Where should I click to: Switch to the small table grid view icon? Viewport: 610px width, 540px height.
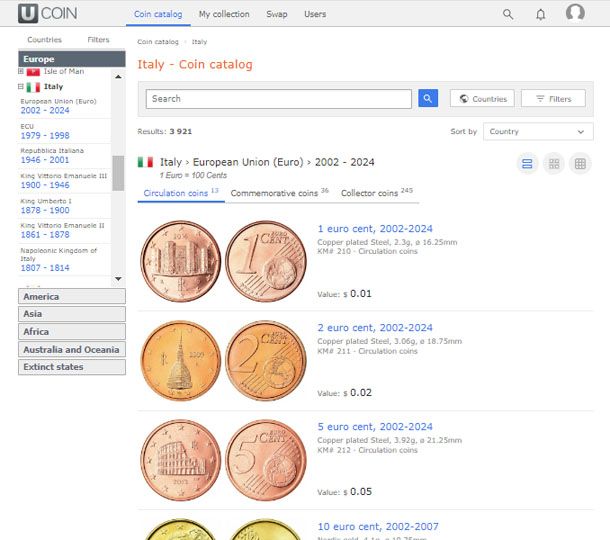[580, 163]
